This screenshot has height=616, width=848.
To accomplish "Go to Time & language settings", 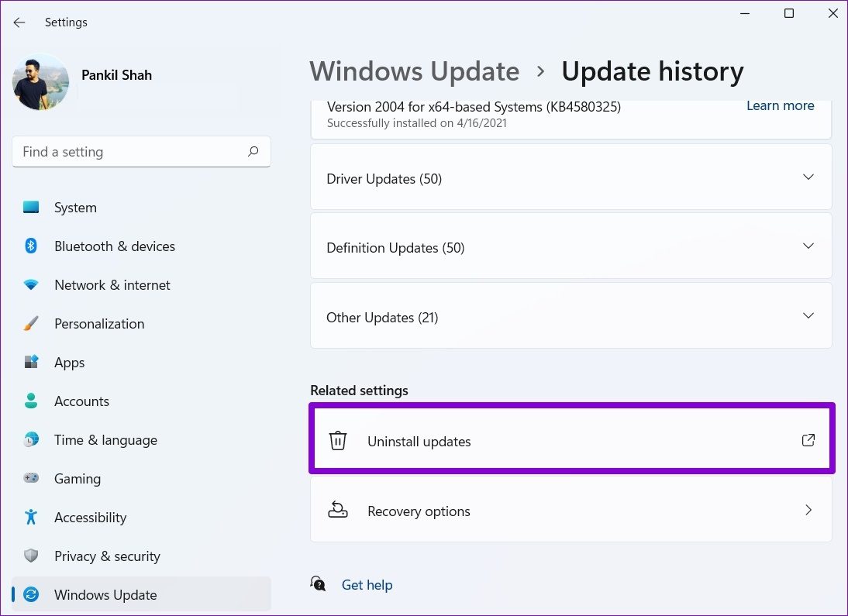I will click(105, 440).
